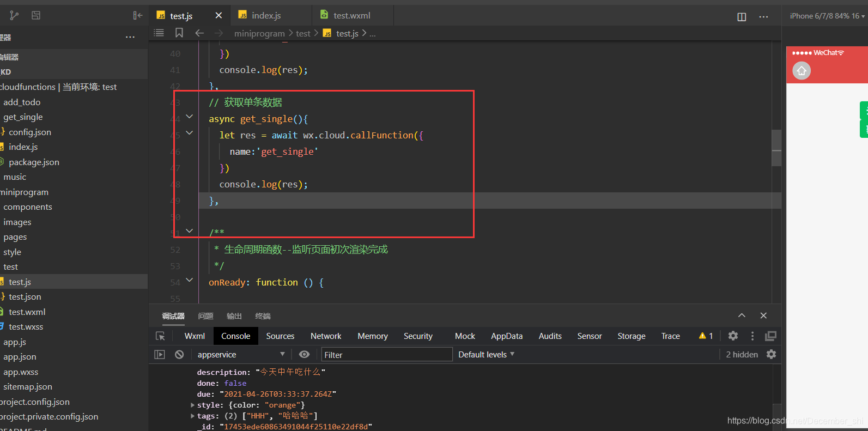The image size is (868, 431).
Task: Open devtools vertical dots menu
Action: tap(752, 336)
